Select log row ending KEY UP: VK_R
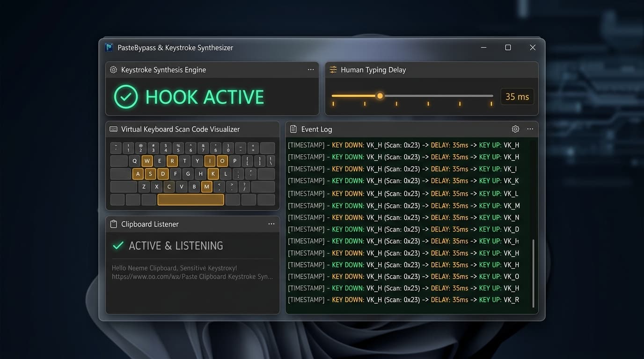The width and height of the screenshot is (644, 359). click(x=403, y=300)
